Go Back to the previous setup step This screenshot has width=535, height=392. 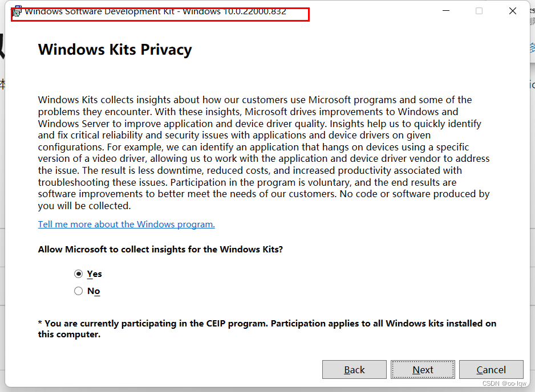click(354, 369)
